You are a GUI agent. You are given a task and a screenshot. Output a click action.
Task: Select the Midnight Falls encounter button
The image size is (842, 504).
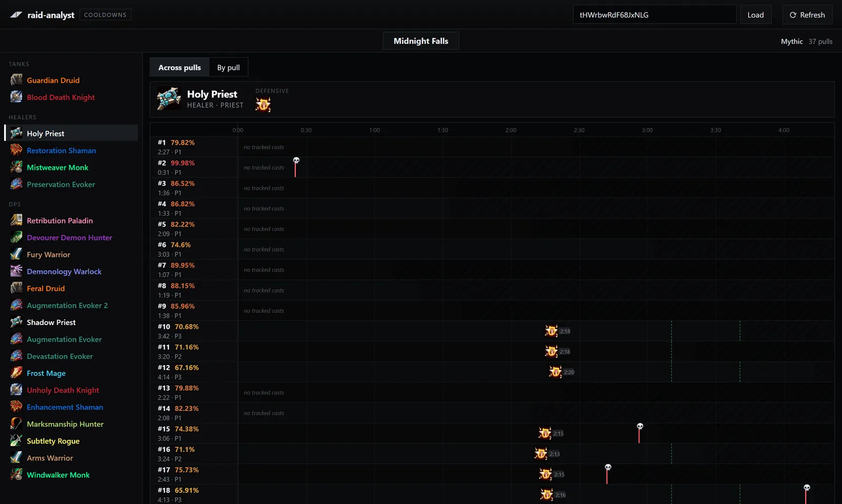(421, 41)
